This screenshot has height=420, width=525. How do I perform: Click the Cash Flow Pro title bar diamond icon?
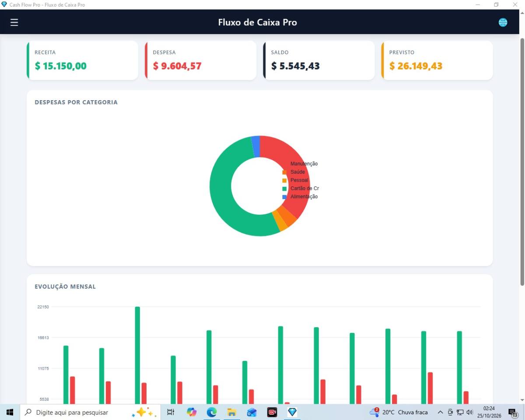click(x=4, y=4)
